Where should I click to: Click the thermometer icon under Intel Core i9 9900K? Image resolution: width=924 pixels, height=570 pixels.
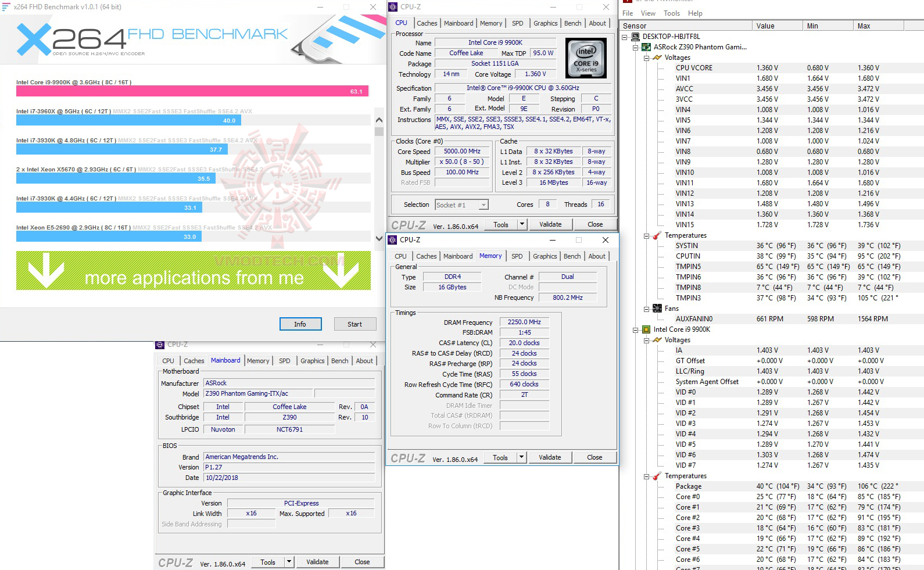[x=657, y=476]
